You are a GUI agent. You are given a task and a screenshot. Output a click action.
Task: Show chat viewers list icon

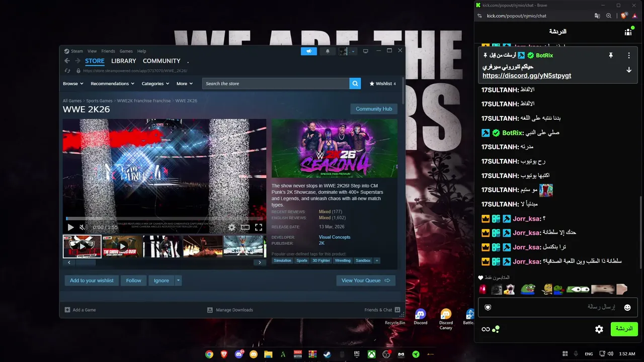(628, 32)
